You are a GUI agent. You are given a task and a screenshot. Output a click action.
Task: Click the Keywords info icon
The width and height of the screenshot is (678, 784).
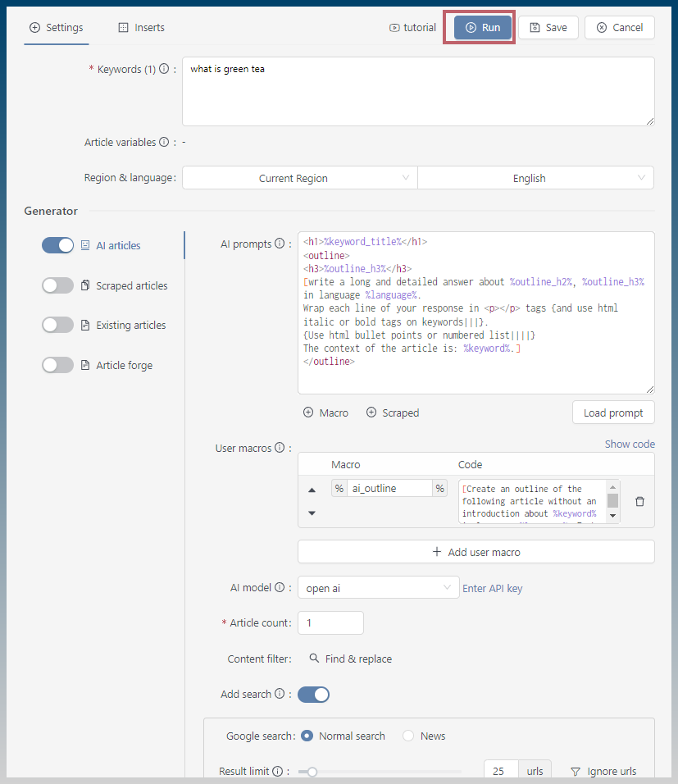[x=164, y=69]
